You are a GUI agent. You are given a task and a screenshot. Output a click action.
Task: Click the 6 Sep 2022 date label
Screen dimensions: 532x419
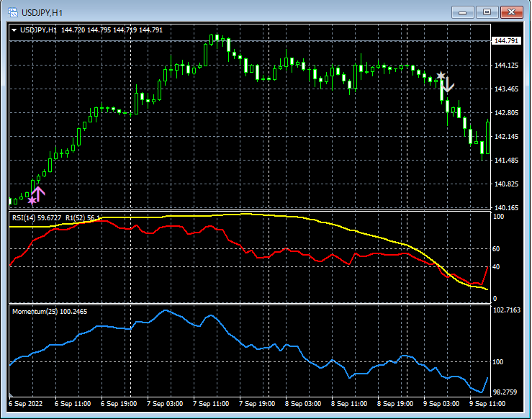(25, 404)
